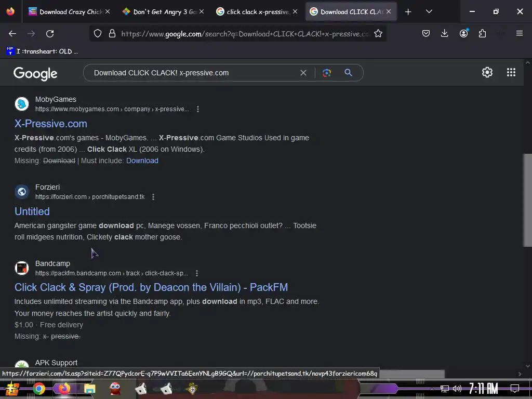
Task: Switch to click clack x-pressive tab
Action: pos(257,12)
